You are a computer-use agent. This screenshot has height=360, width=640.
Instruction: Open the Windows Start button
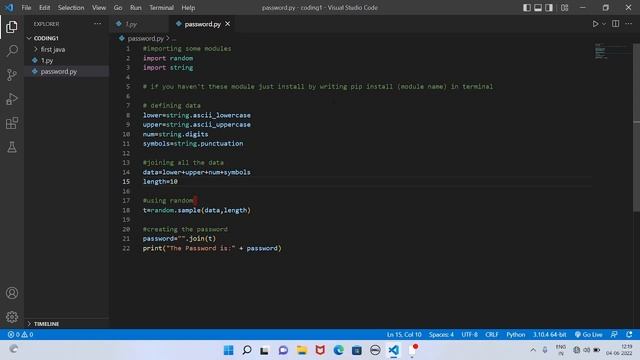229,350
